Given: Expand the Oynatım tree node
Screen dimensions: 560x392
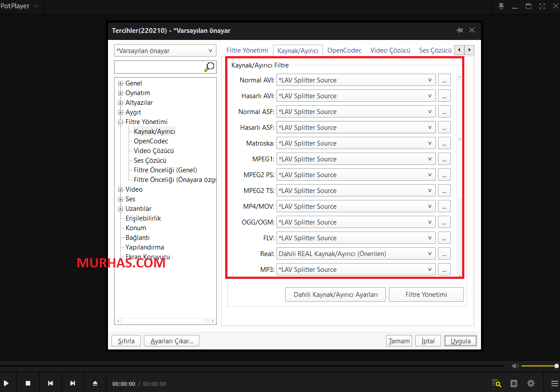Looking at the screenshot, I should point(120,93).
